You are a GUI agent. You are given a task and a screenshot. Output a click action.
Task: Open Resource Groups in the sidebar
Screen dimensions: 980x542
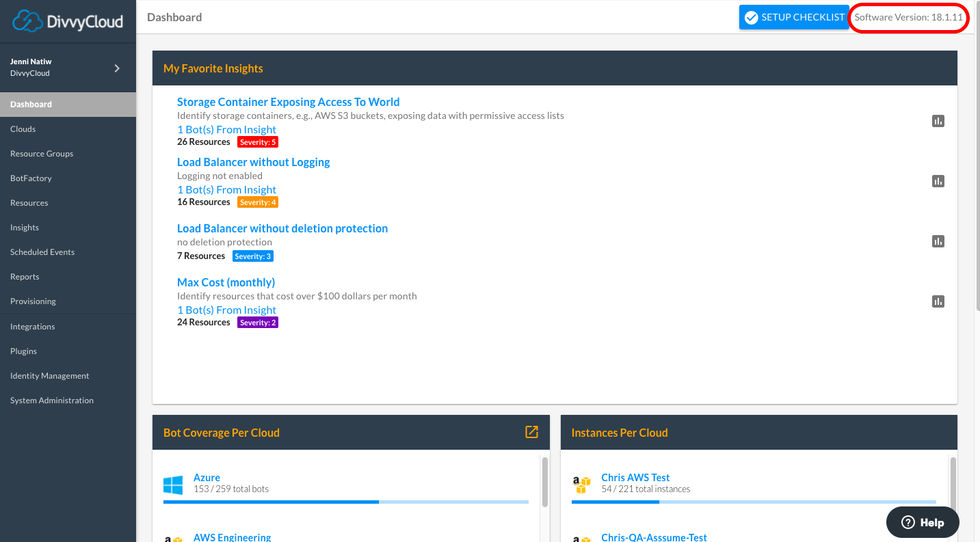(68, 154)
